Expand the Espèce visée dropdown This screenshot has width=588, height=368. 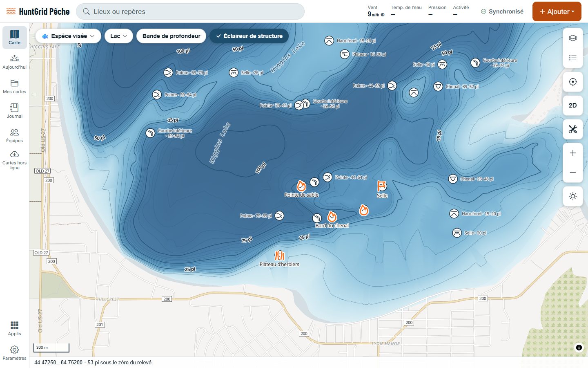pos(68,36)
